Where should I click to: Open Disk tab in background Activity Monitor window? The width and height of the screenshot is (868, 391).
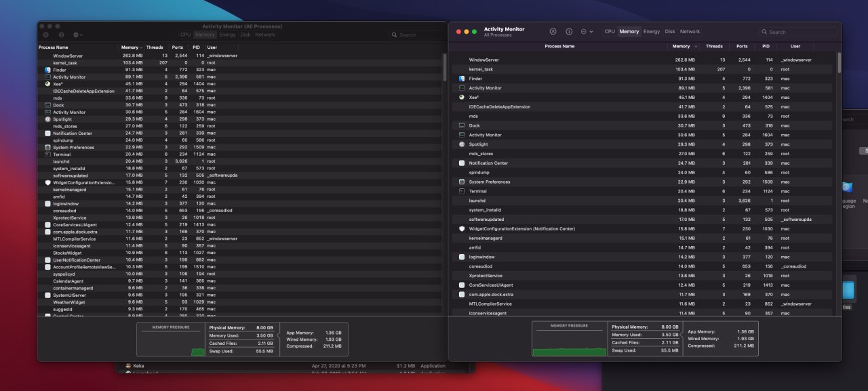245,35
